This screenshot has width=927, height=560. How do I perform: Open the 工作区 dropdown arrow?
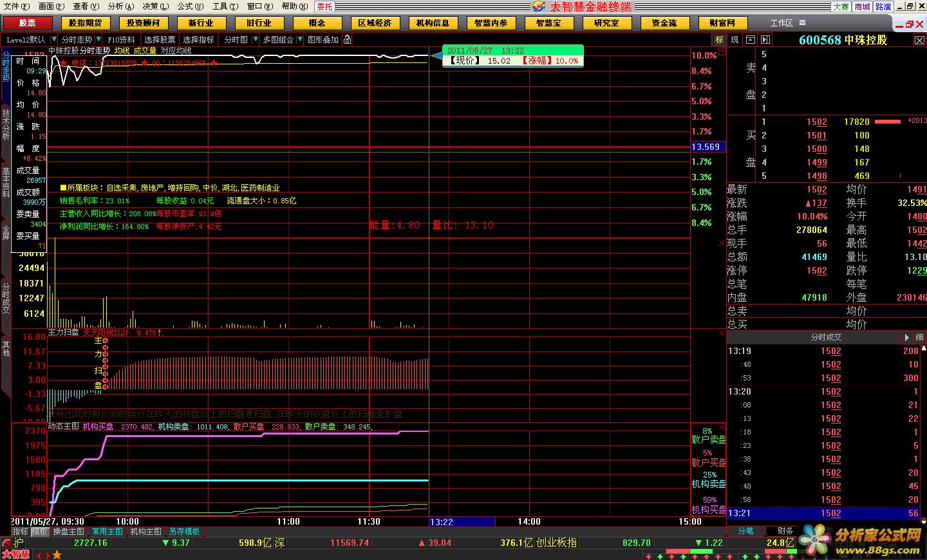click(x=802, y=23)
